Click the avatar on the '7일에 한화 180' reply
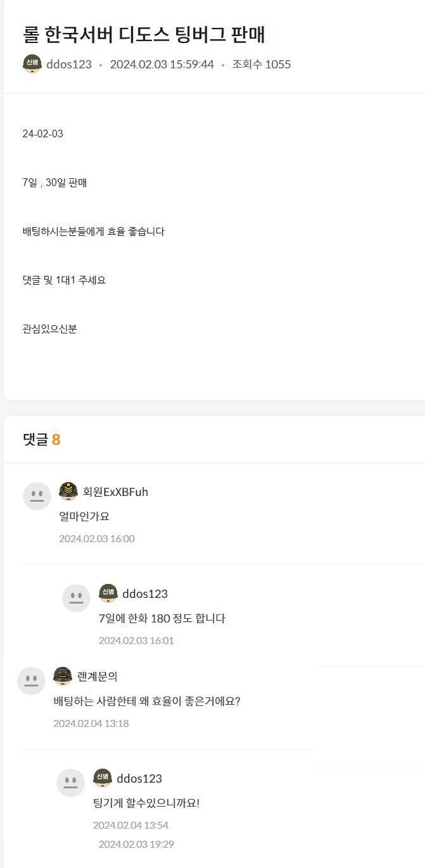This screenshot has width=425, height=868. [x=76, y=598]
